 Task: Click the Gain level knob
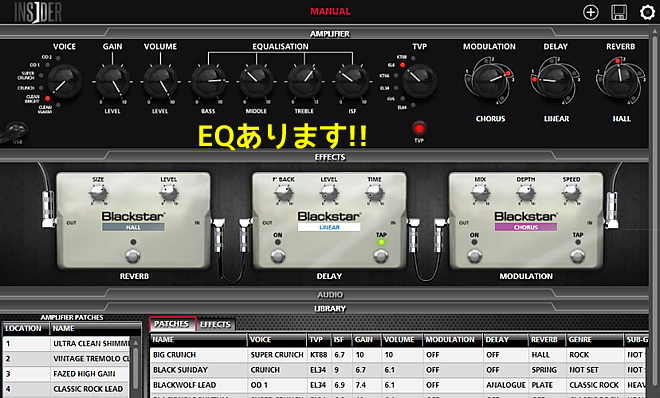tap(112, 82)
